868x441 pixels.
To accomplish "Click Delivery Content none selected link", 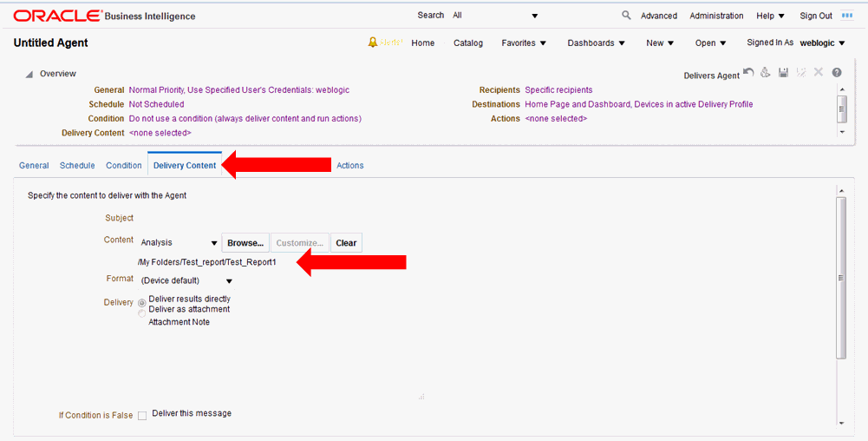I will pos(160,133).
